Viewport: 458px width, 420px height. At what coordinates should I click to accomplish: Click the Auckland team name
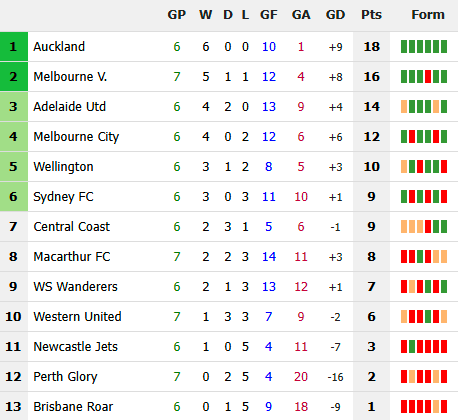pos(59,47)
